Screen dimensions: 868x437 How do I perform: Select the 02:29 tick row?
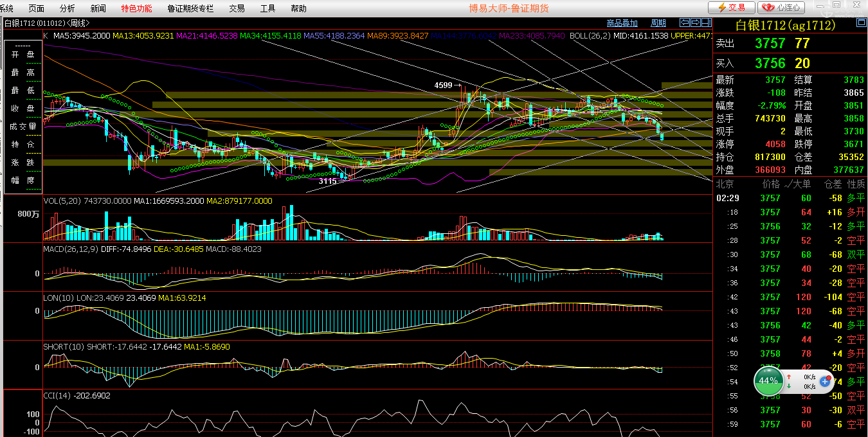coord(791,198)
